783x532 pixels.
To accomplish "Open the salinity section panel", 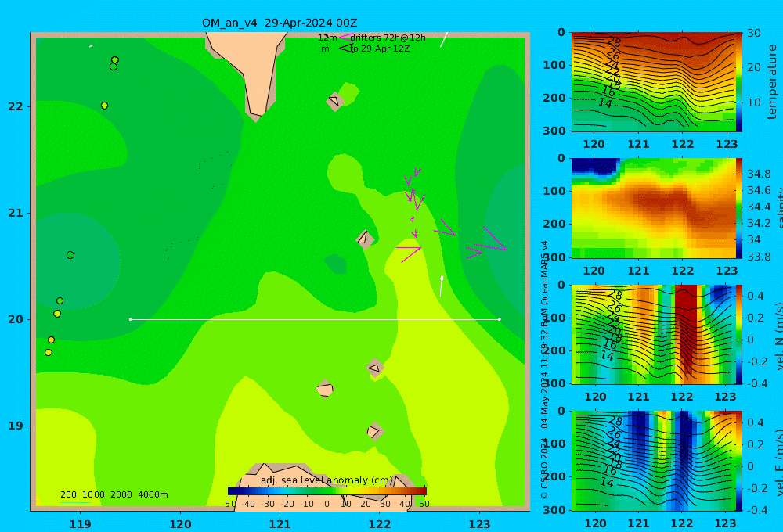I will point(653,208).
